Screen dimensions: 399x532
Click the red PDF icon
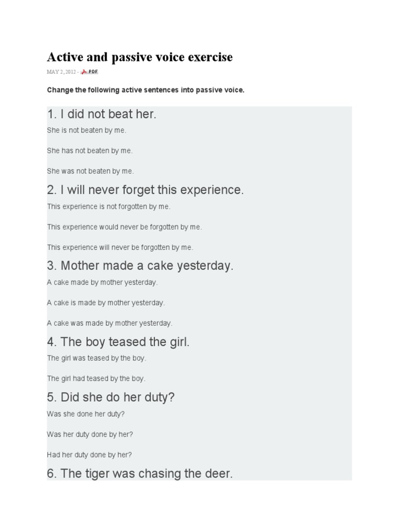[x=83, y=72]
